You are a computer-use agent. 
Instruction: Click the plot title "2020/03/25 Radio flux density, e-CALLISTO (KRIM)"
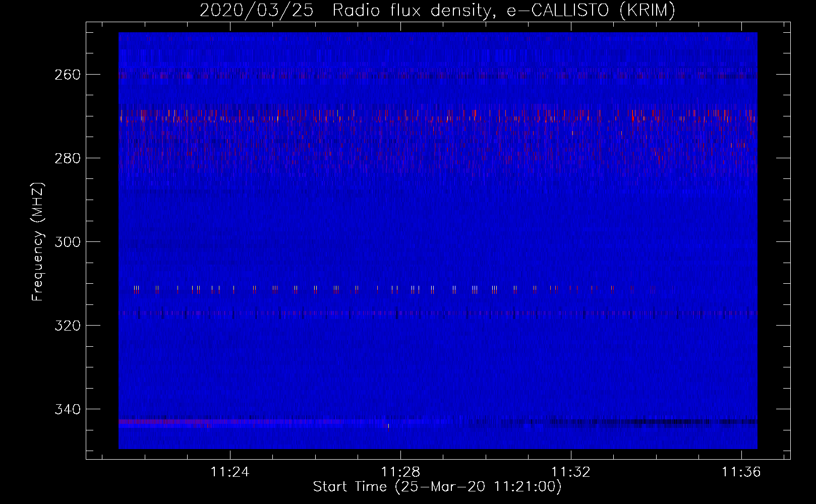tap(437, 10)
